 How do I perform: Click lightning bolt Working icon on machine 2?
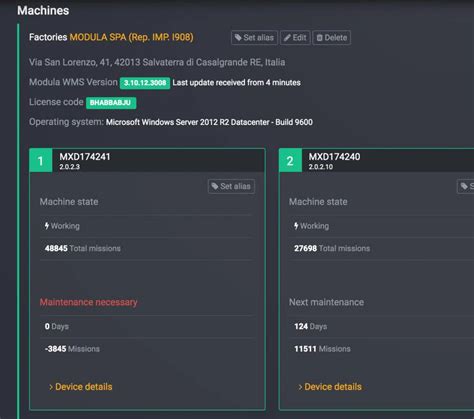[296, 226]
